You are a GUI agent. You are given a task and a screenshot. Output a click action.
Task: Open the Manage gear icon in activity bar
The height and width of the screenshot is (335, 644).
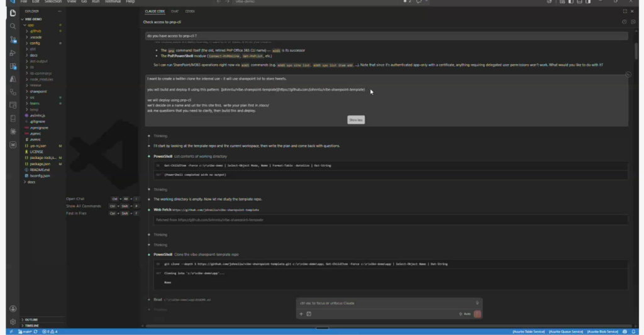pos(13,322)
